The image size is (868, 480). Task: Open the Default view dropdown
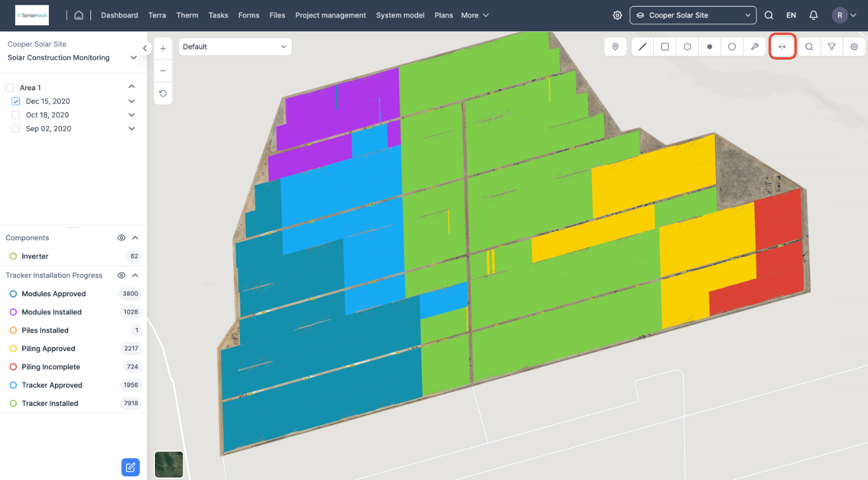(235, 46)
